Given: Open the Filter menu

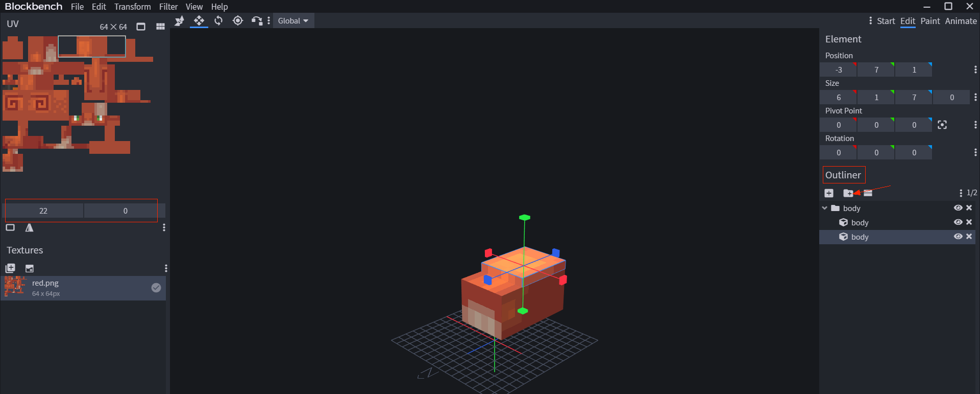Looking at the screenshot, I should (x=168, y=7).
